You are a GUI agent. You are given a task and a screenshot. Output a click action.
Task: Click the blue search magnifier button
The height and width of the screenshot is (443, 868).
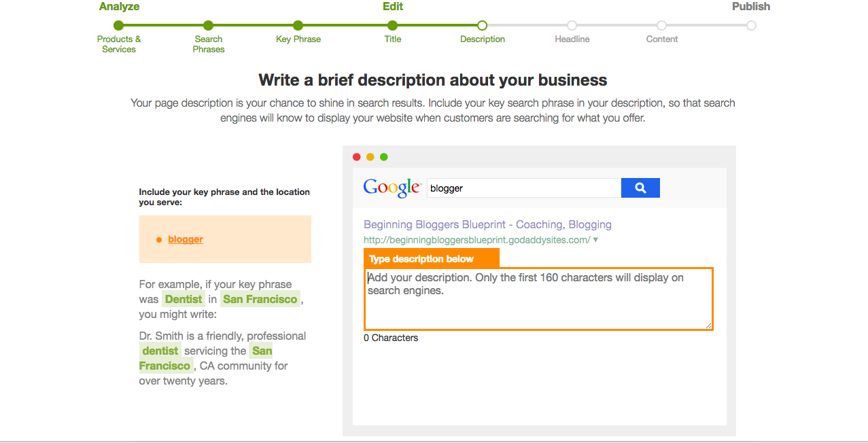tap(640, 188)
